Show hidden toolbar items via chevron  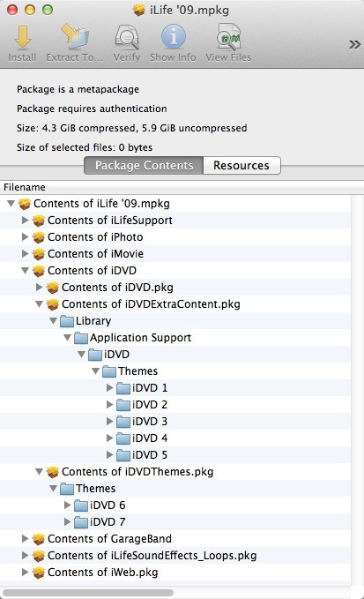click(x=354, y=45)
